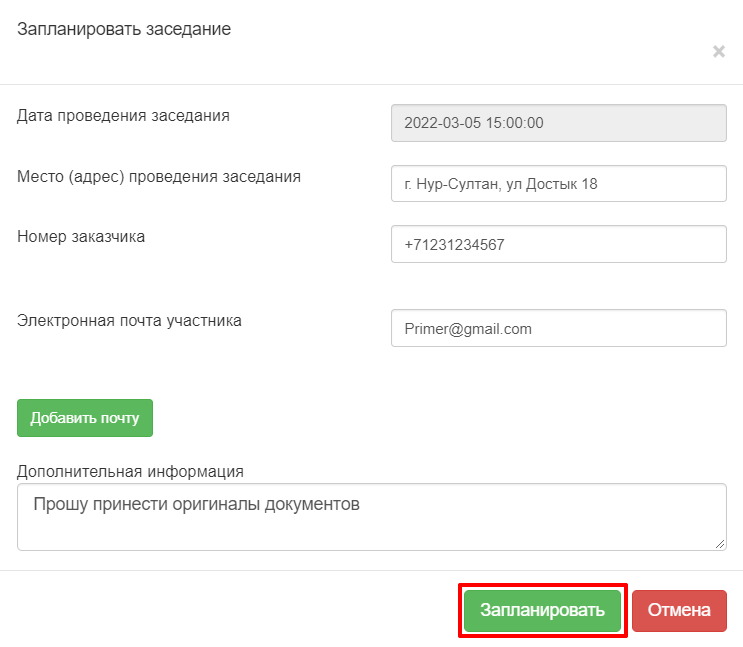Click the Запланировать green button
The height and width of the screenshot is (647, 743).
tap(542, 610)
